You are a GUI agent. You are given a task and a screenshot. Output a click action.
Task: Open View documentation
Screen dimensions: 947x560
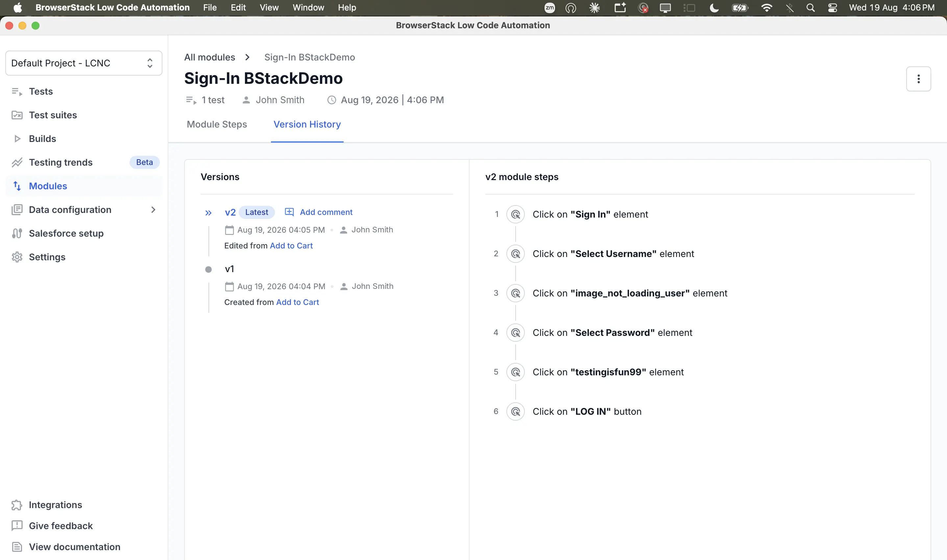(75, 547)
